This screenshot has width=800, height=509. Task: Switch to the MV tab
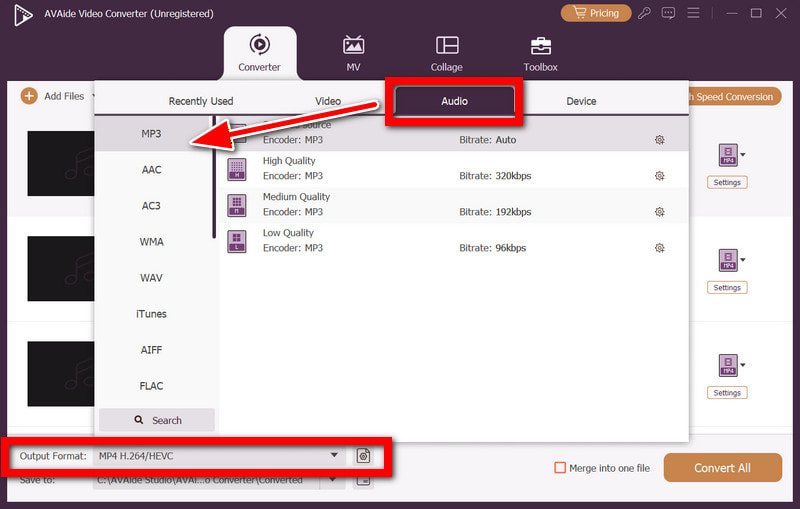[x=353, y=53]
